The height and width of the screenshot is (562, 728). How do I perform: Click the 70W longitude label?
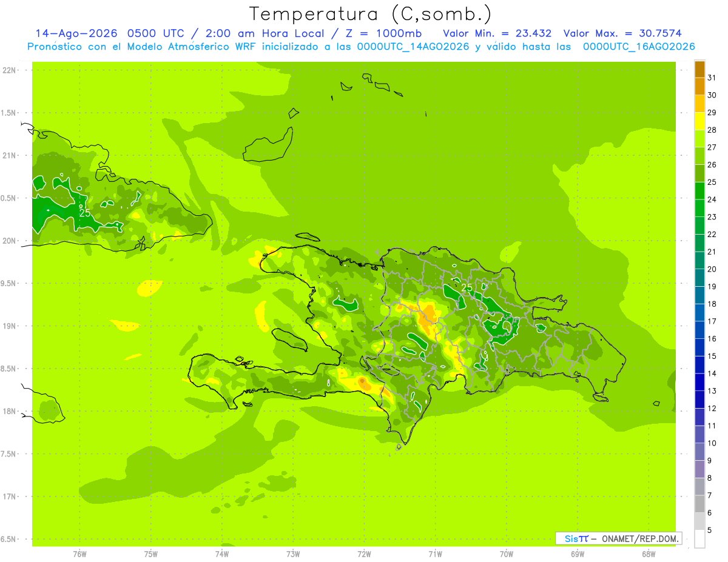click(x=506, y=554)
